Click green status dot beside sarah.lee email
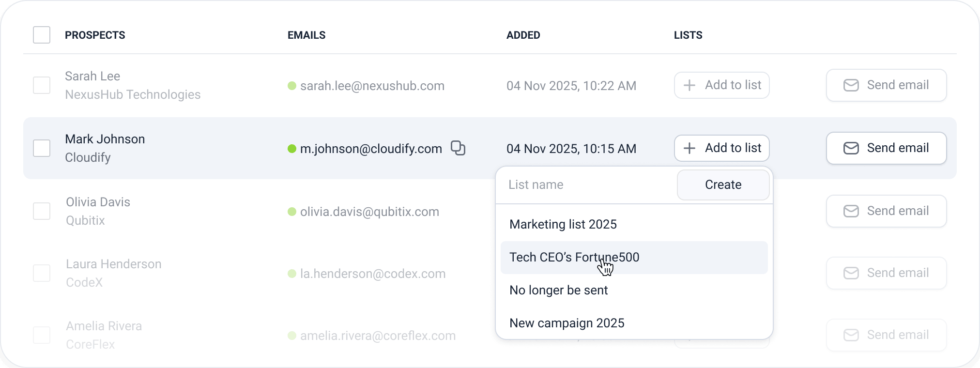This screenshot has height=368, width=980. 292,86
